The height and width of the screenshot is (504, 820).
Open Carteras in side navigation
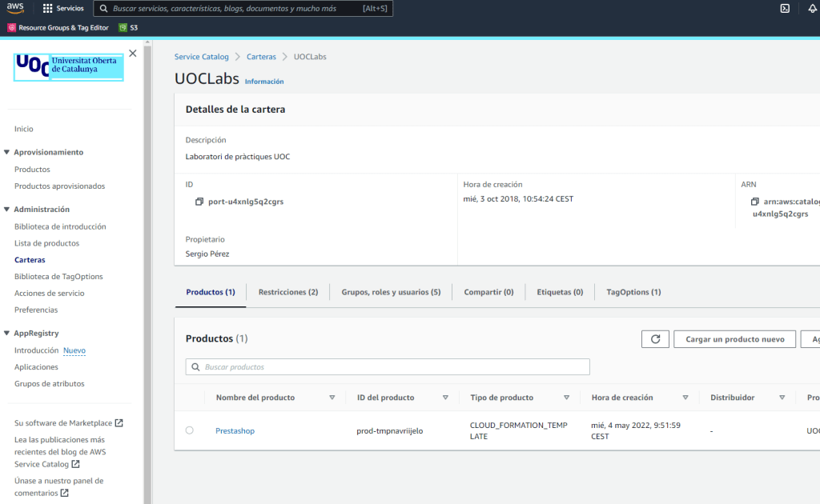pos(30,259)
